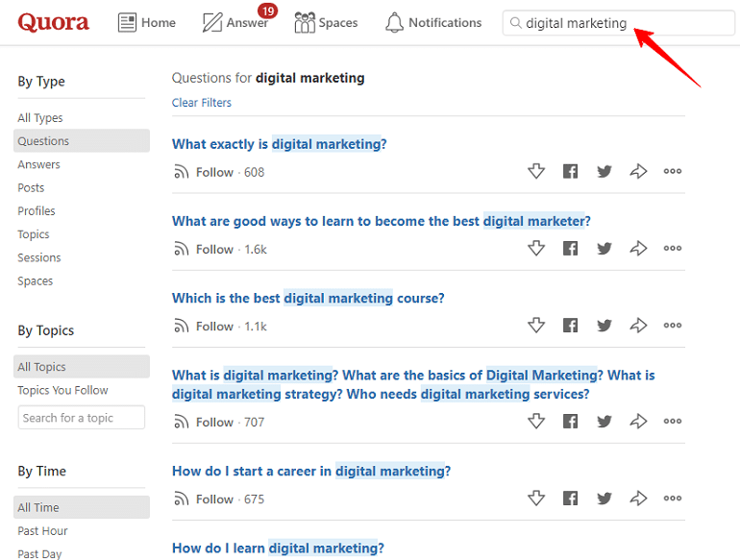Viewport: 740px width, 560px height.
Task: Twitter share for 'best digital marketing course'
Action: coord(604,325)
